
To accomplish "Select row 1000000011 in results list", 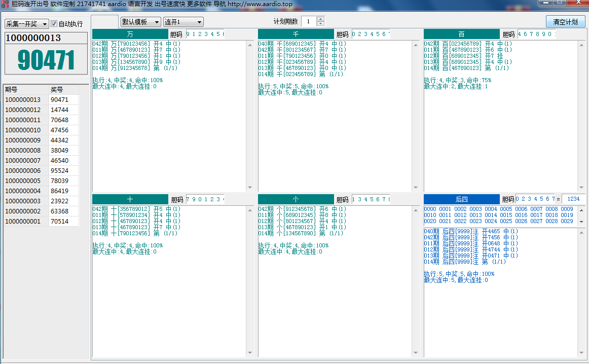I will click(42, 120).
